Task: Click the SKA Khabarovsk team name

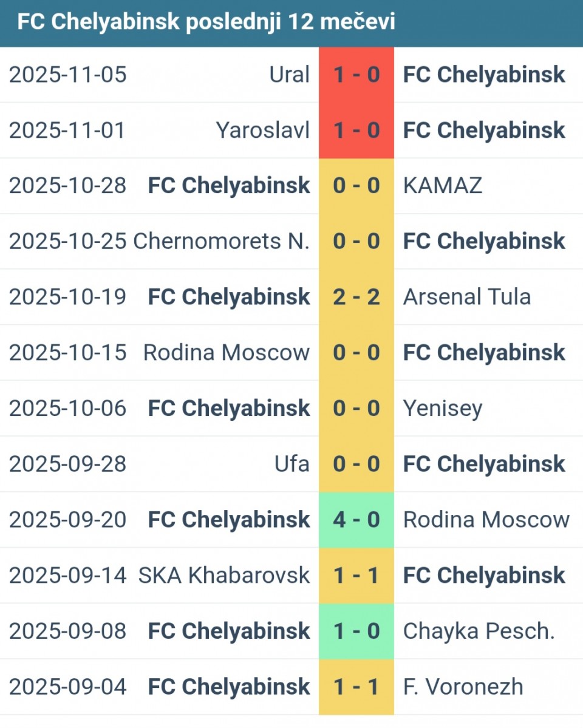Action: [224, 575]
